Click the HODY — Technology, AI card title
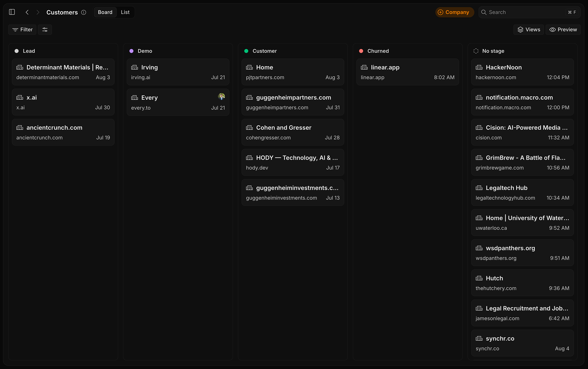The image size is (588, 369). click(297, 158)
